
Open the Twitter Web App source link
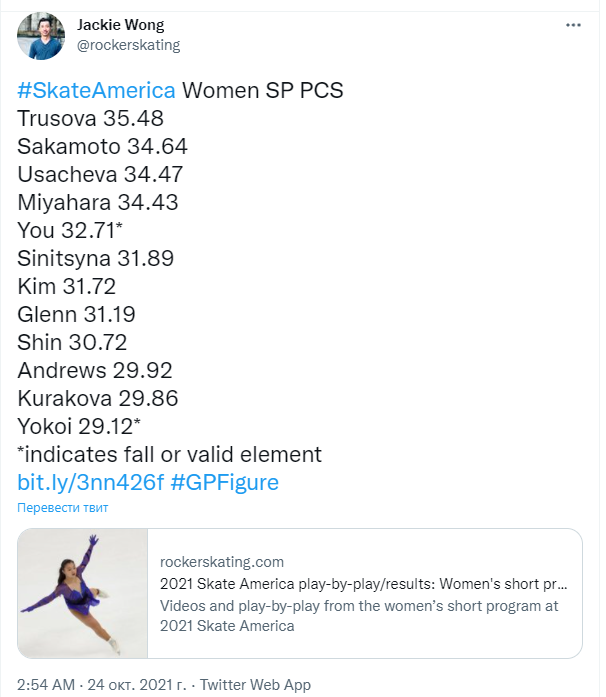[255, 685]
